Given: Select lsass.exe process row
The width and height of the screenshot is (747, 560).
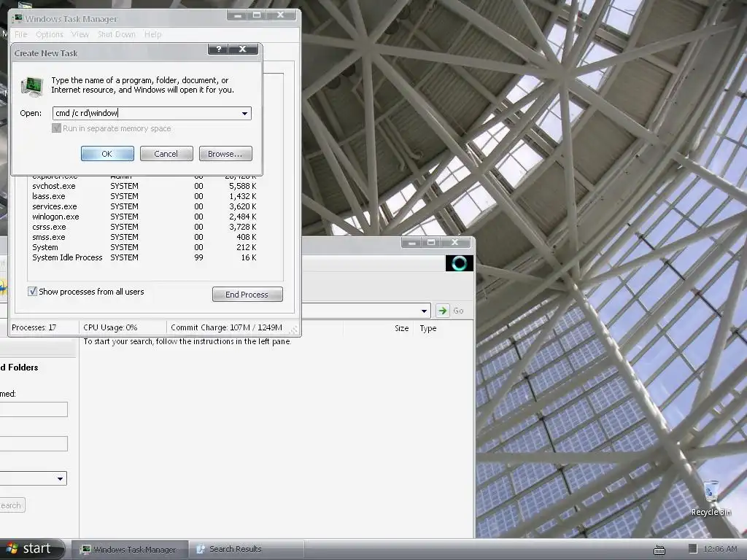Looking at the screenshot, I should tap(145, 196).
